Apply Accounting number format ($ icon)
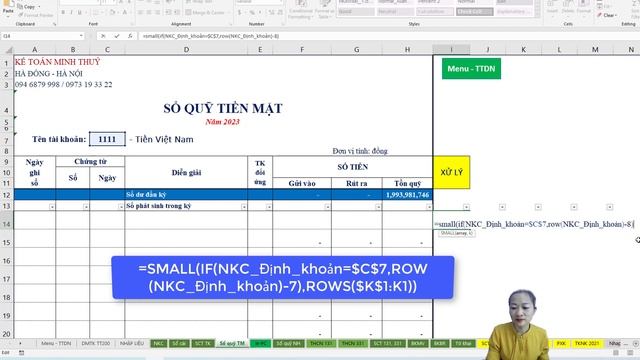The width and height of the screenshot is (640, 360). [240, 13]
